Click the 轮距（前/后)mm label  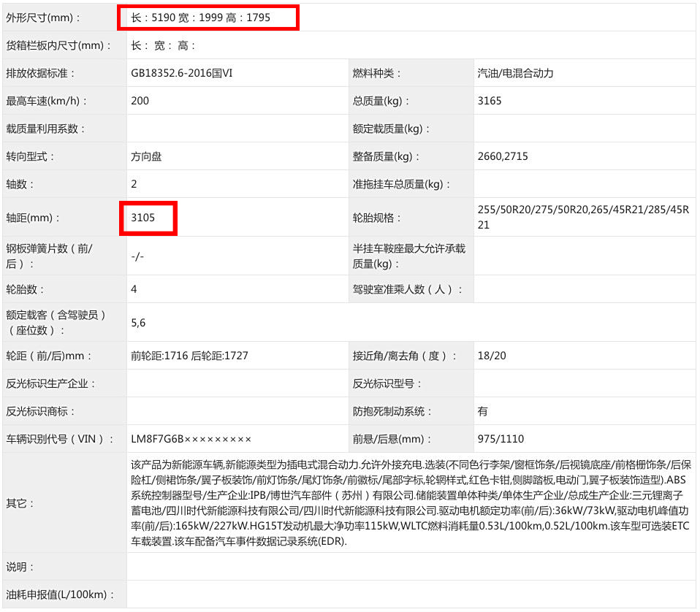point(49,356)
